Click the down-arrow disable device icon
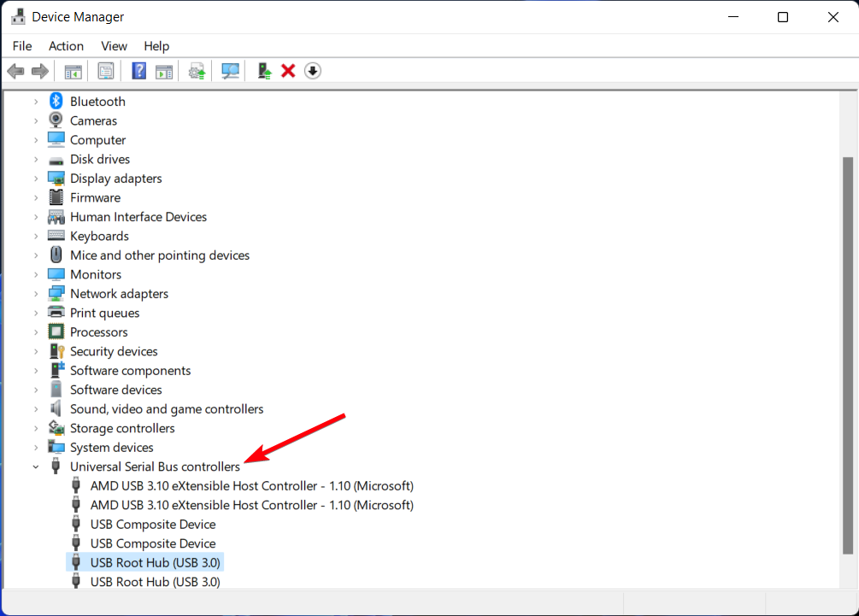This screenshot has width=859, height=616. pyautogui.click(x=313, y=71)
